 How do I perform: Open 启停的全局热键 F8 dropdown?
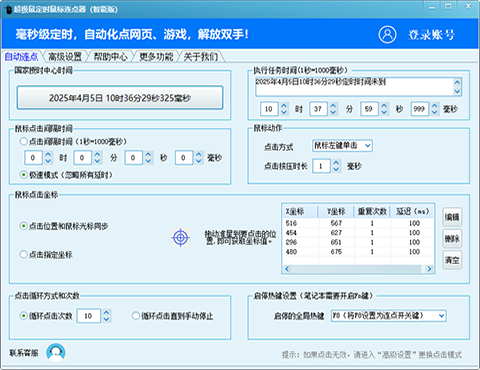tap(389, 315)
